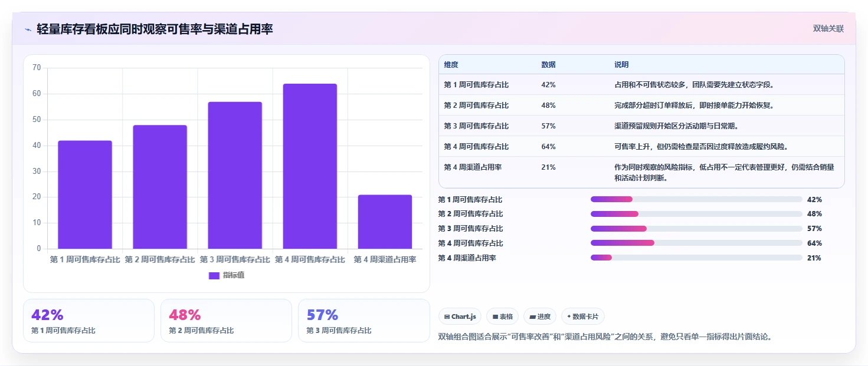Click the 70 tick on the y-axis
The height and width of the screenshot is (366, 868).
(x=37, y=68)
